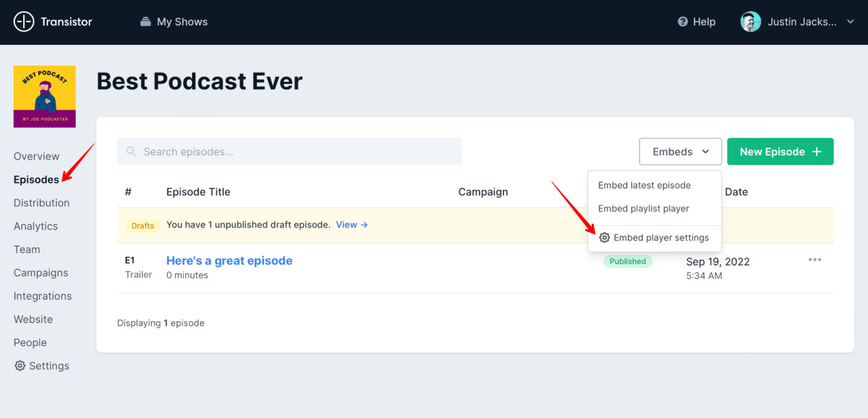This screenshot has height=418, width=868.
Task: Go to the Analytics section
Action: coord(35,226)
